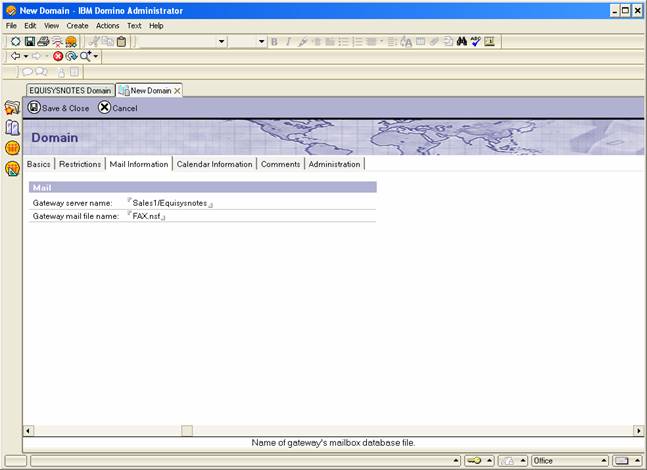Screen dimensions: 647x470
Task: Switch to EQUISYSNOTES Domain window tab
Action: pyautogui.click(x=70, y=90)
